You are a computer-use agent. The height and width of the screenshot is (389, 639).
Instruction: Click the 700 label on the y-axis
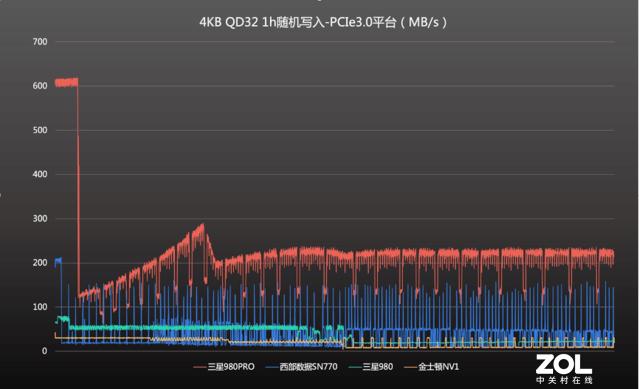(40, 42)
